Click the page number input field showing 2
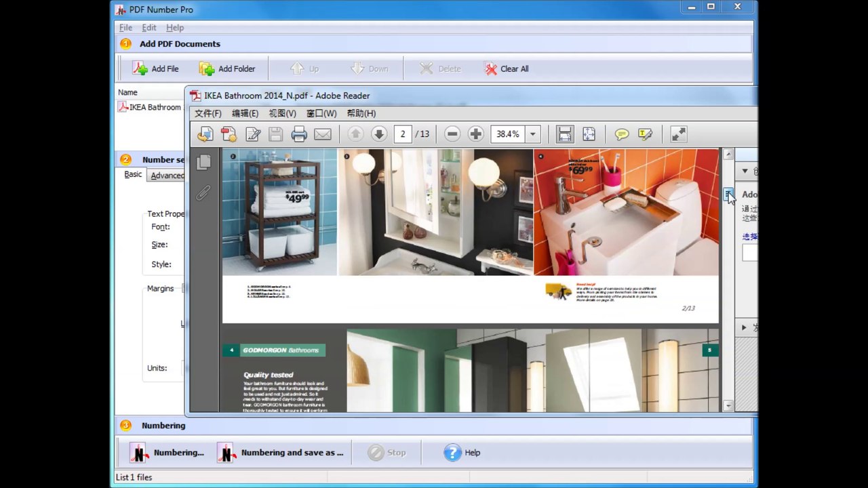 pyautogui.click(x=403, y=134)
